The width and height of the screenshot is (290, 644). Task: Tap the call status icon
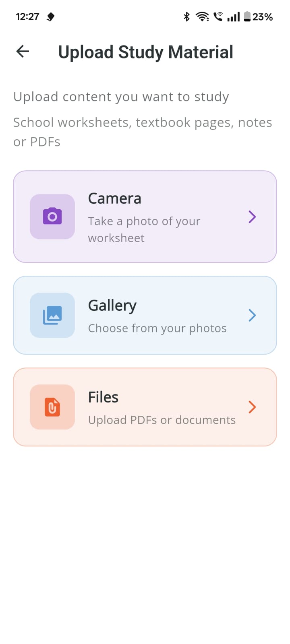tap(218, 17)
